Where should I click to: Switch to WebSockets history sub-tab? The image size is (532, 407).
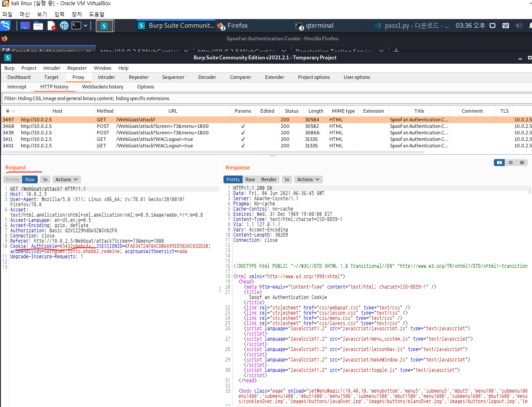point(102,87)
